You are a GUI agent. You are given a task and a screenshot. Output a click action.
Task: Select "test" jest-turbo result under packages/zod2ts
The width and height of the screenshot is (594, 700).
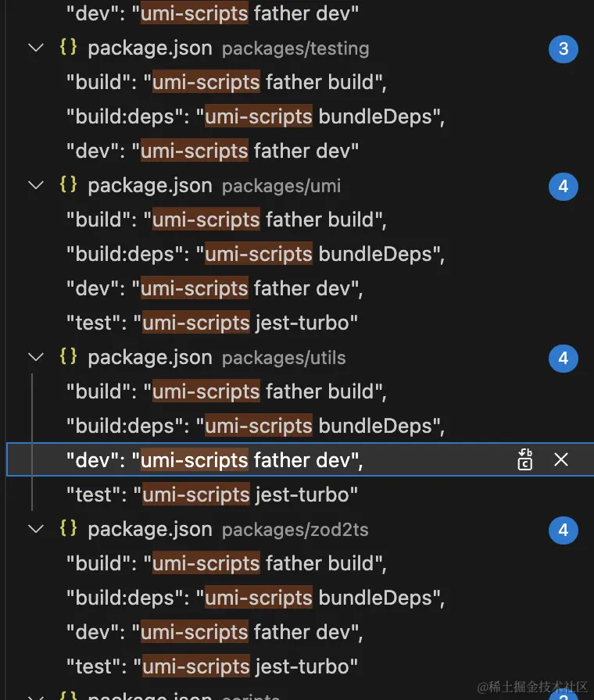(x=212, y=666)
